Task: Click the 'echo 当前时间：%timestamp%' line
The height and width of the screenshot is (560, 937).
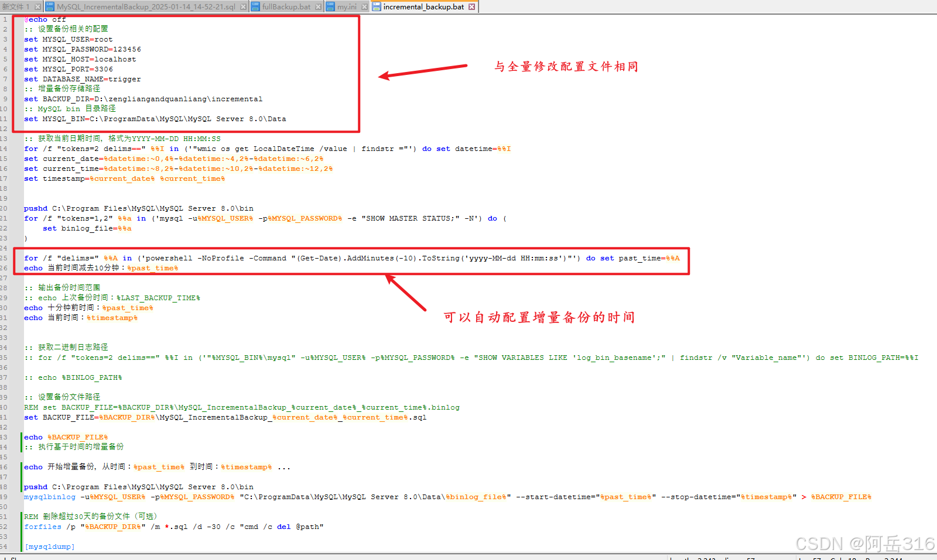Action: click(81, 318)
